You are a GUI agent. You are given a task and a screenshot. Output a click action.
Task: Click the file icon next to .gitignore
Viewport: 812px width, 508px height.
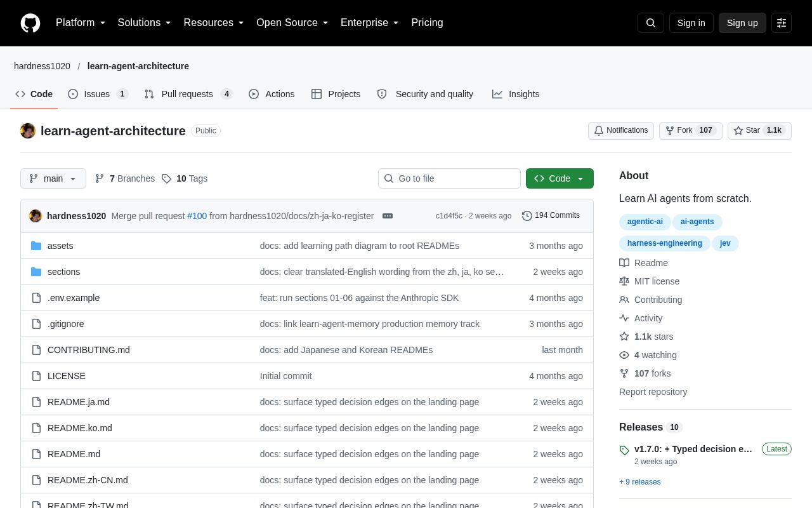[x=36, y=324]
